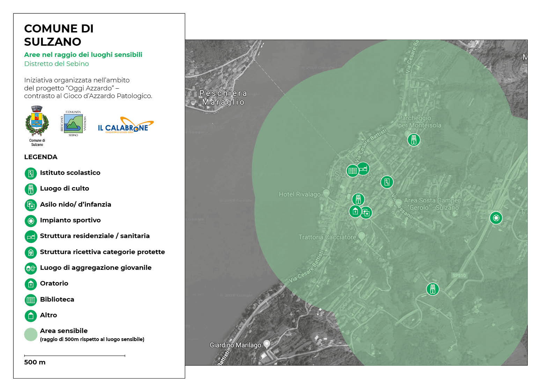554x392 pixels.
Task: Select the worship marker just above the oratorio marker
Action: 358,199
